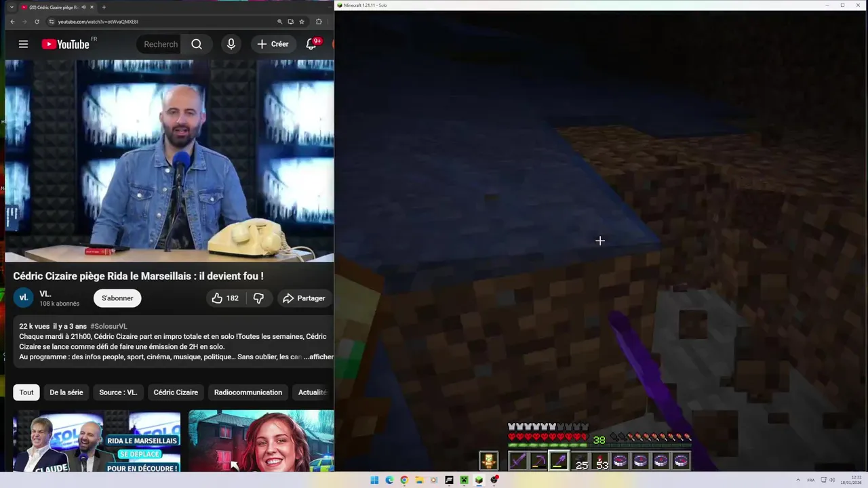The image size is (868, 488).
Task: Open the browser extensions puzzle icon
Action: point(319,22)
